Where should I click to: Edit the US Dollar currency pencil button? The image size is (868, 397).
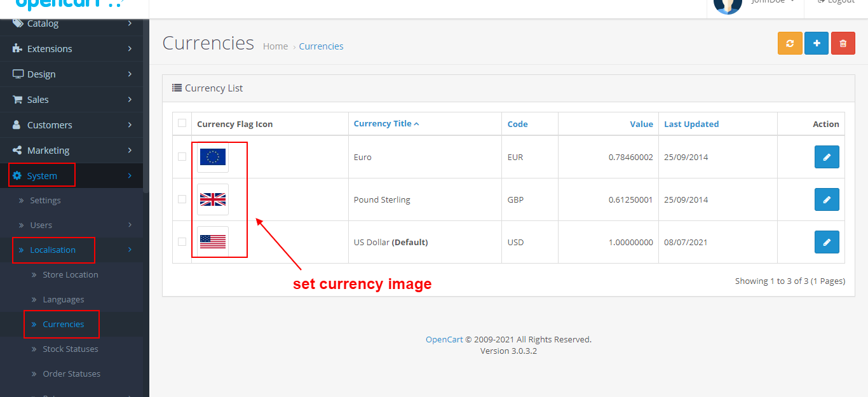[827, 242]
